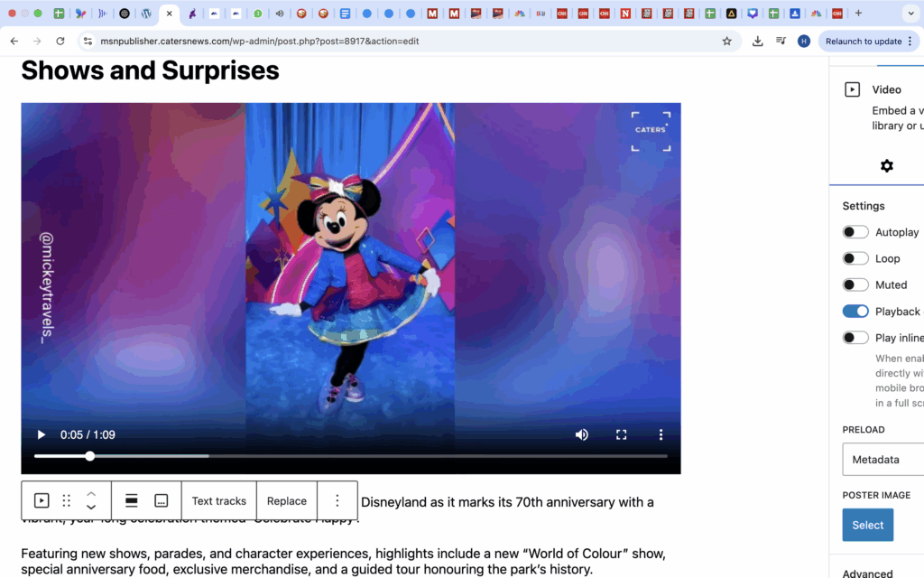Click Replace to change the video
Viewport: 924px width, 578px height.
tap(286, 500)
